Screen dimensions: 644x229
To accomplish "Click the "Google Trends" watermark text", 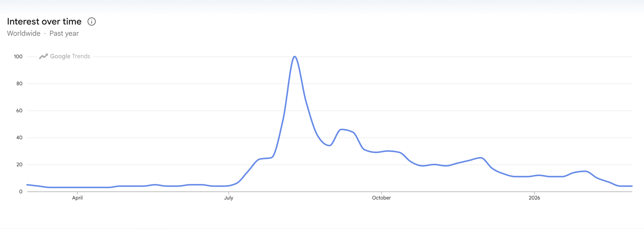I will click(70, 56).
